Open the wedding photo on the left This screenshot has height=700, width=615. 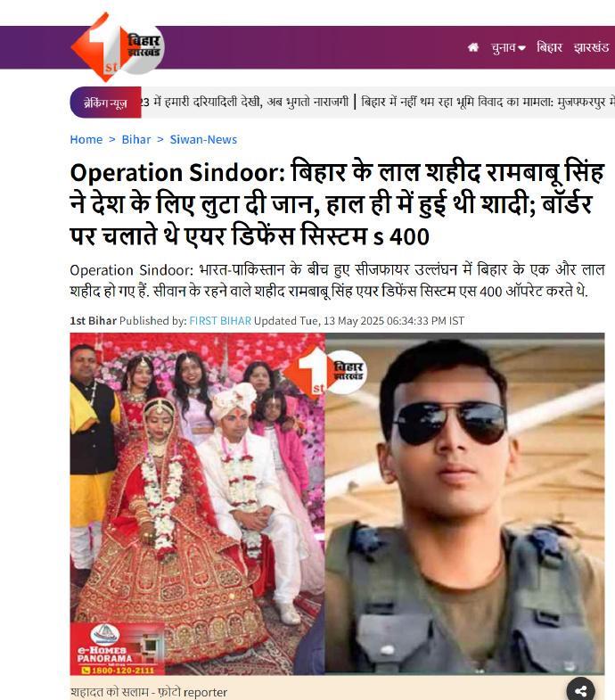197,504
